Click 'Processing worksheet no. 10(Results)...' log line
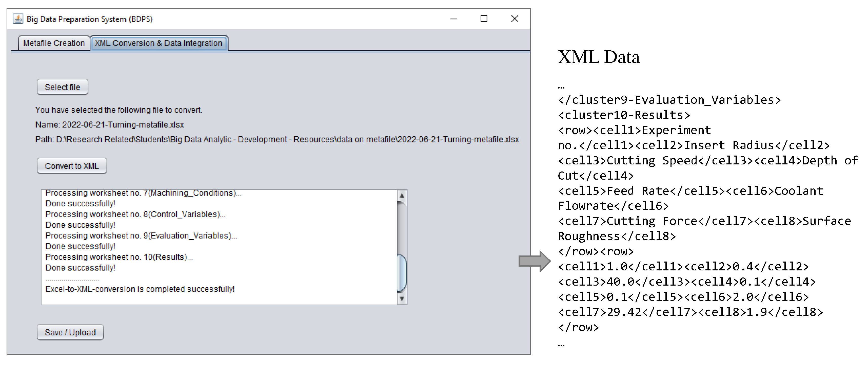 pos(119,257)
